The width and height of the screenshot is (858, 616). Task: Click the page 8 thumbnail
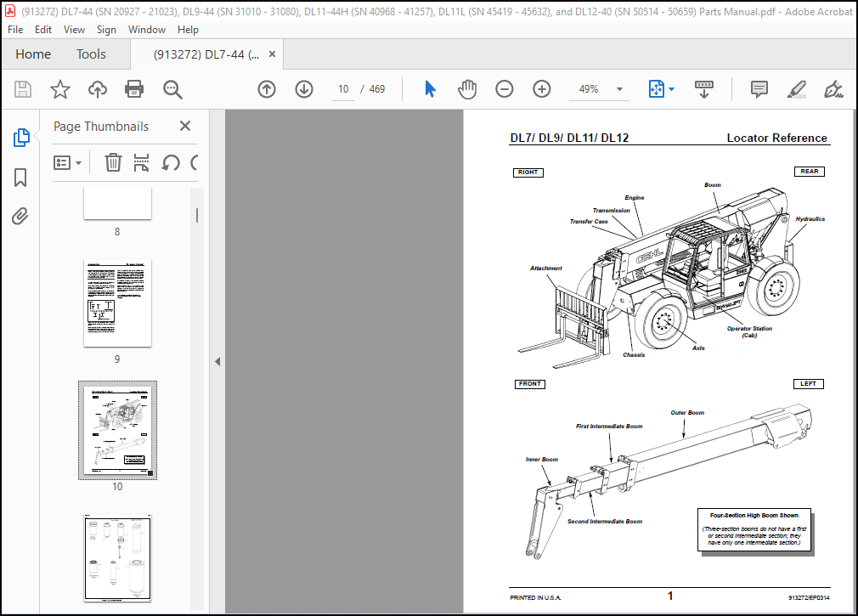tap(117, 204)
